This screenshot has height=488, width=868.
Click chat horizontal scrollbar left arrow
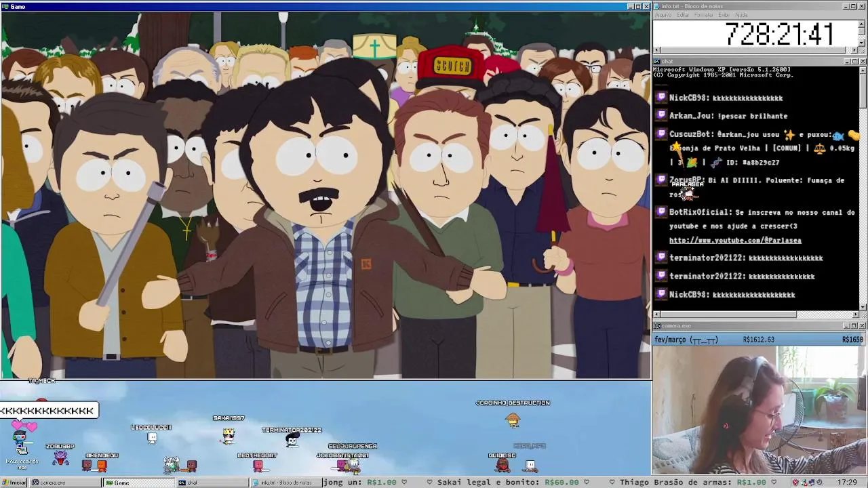pos(656,314)
